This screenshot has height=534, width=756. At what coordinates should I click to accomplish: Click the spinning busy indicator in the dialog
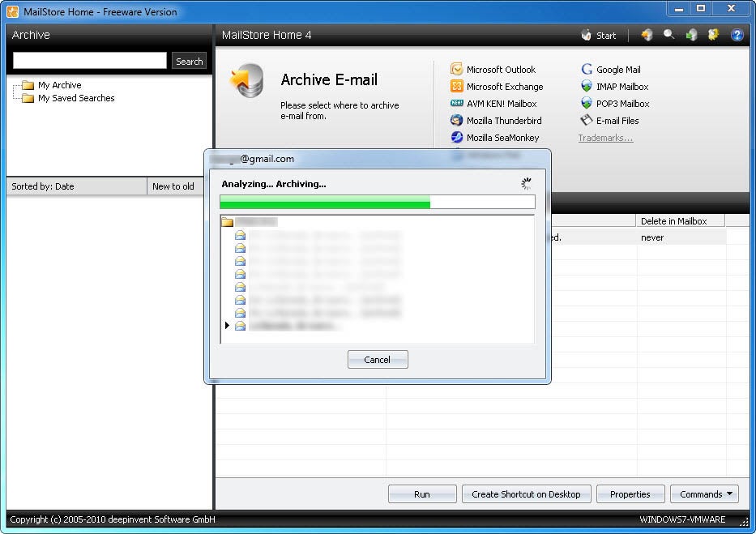[526, 184]
